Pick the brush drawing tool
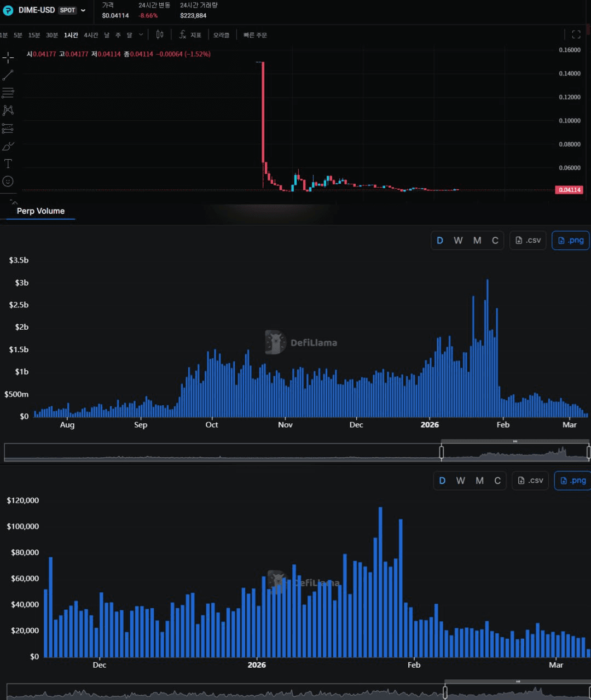Viewport: 591px width, 700px height. click(8, 146)
